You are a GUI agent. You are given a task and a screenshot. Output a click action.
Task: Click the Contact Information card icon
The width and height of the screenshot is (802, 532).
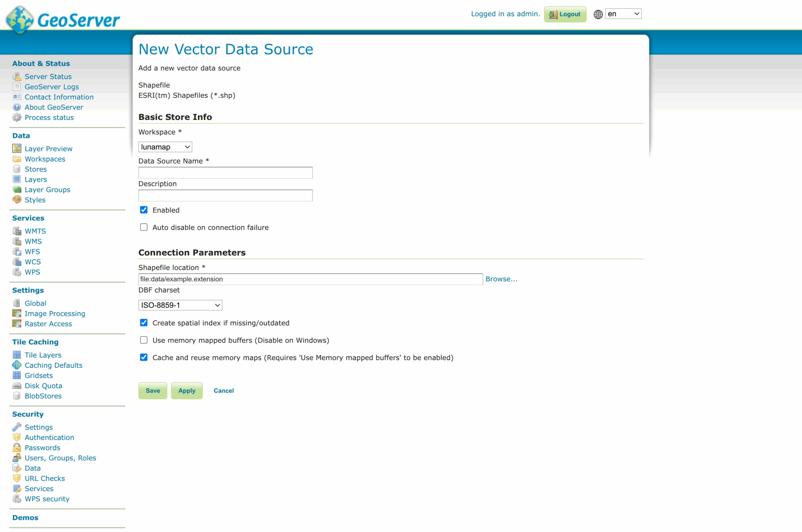(17, 97)
